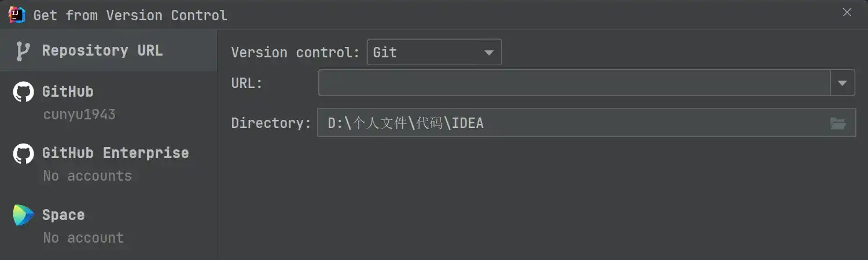This screenshot has width=868, height=260.
Task: Click the IntelliJ IDEA logo in title bar
Action: tap(17, 14)
